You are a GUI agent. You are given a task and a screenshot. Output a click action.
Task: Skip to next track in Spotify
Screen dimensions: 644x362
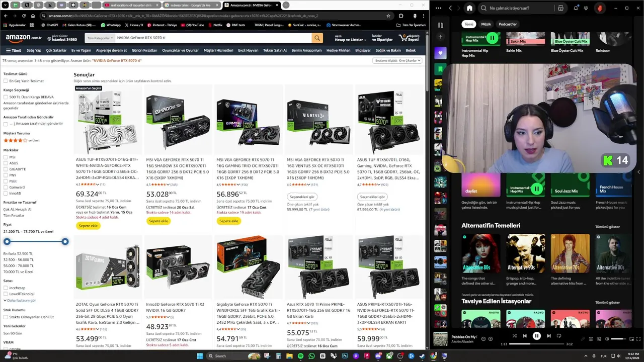click(548, 336)
